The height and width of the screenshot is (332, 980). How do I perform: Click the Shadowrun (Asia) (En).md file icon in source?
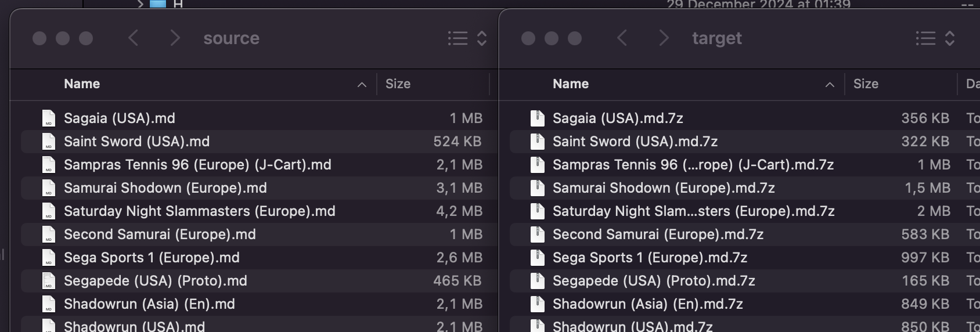(49, 304)
